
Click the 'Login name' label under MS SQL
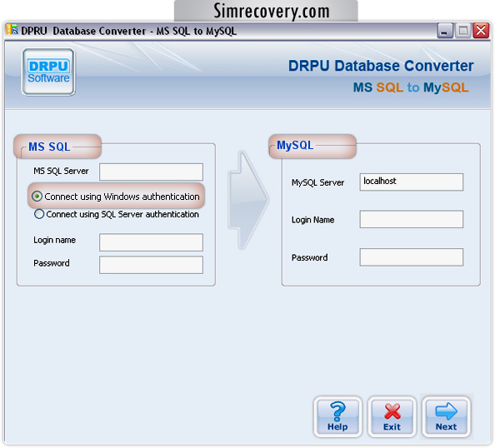[x=55, y=241]
